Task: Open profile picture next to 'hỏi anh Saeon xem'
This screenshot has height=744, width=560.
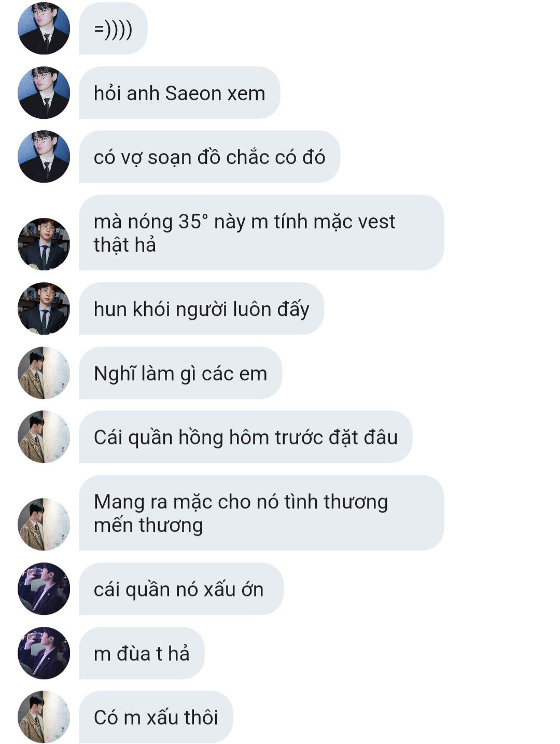Action: (44, 93)
